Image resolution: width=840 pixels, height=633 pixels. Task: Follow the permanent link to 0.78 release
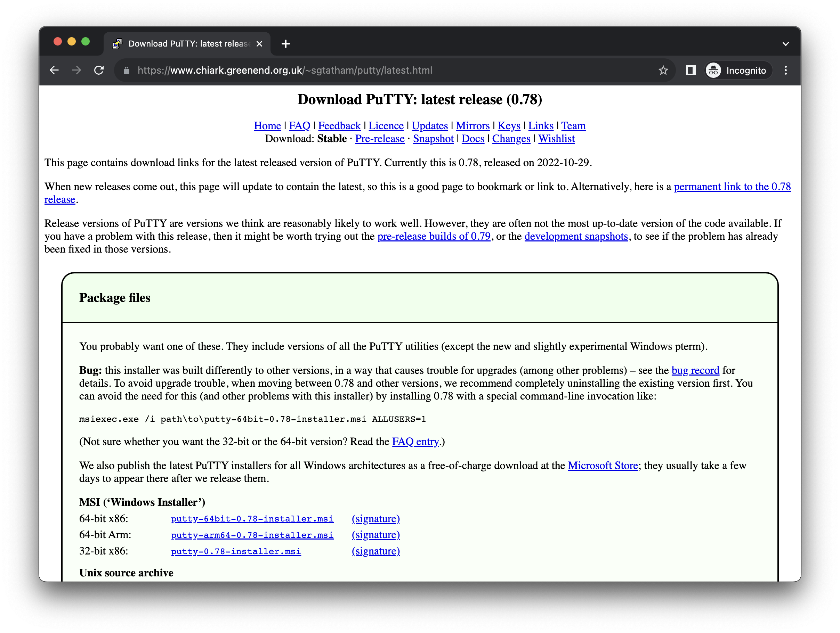click(x=732, y=187)
